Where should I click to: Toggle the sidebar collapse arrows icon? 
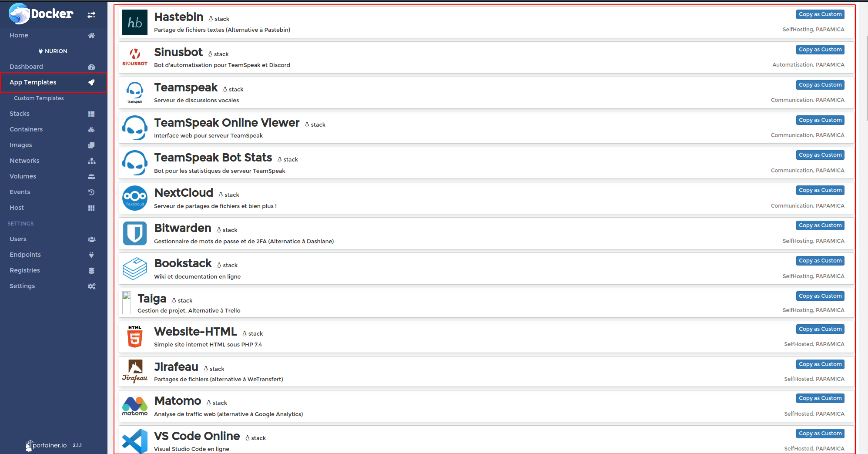point(91,15)
